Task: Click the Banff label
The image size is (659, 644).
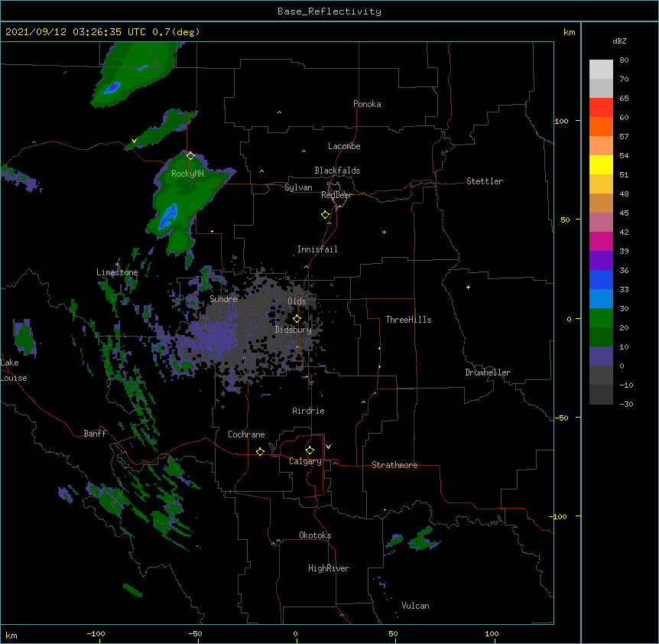Action: (95, 434)
